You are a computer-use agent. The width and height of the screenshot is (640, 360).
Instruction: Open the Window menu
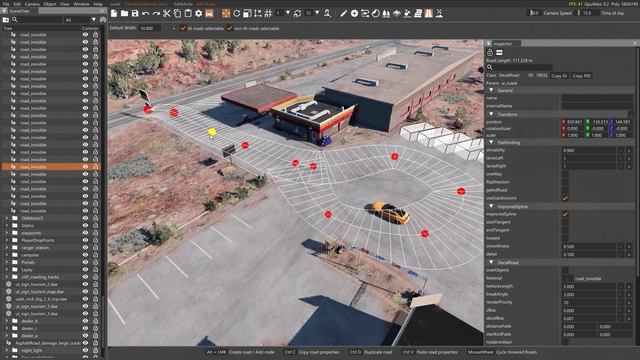coord(81,4)
